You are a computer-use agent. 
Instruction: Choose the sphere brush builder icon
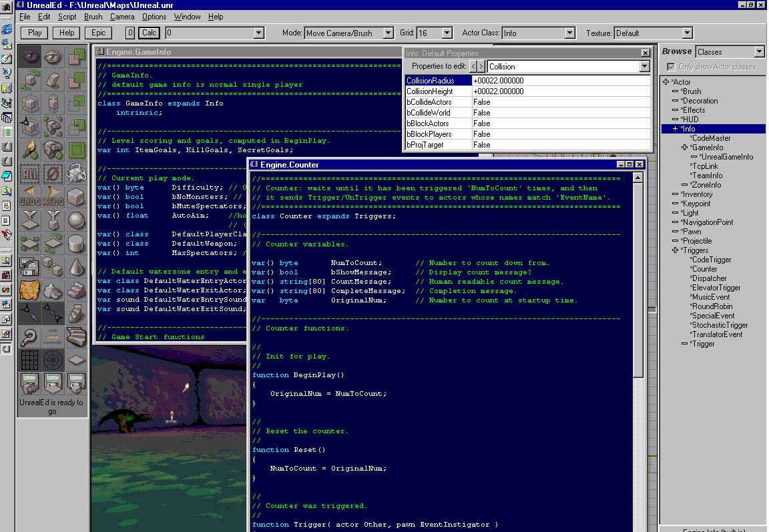pos(76,220)
